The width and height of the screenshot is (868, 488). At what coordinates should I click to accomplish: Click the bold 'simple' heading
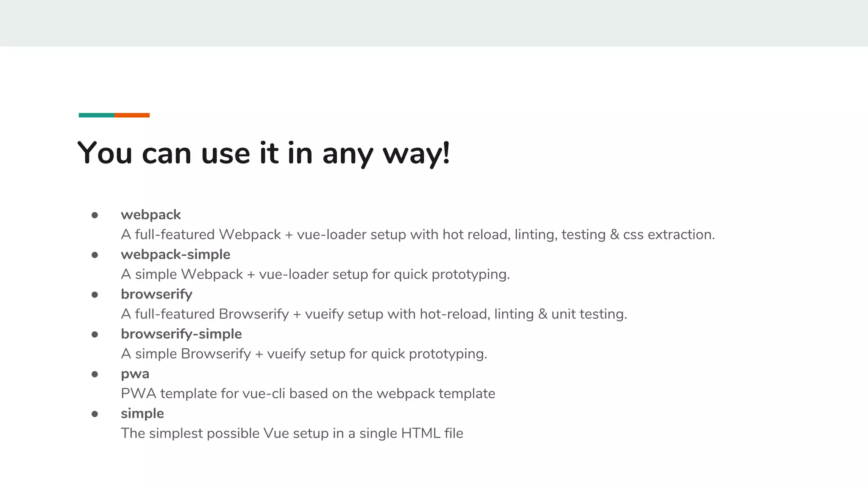coord(142,414)
